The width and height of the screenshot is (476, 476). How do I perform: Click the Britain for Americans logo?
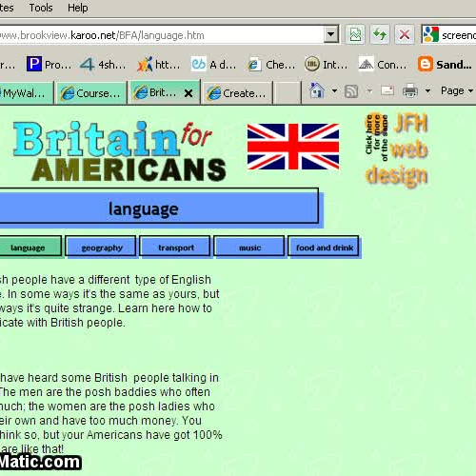coord(119,151)
